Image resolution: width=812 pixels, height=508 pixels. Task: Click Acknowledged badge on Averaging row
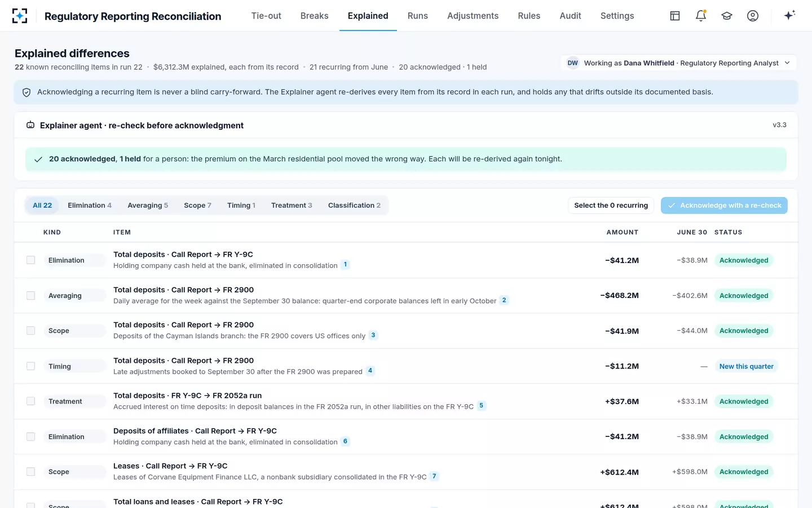point(744,296)
